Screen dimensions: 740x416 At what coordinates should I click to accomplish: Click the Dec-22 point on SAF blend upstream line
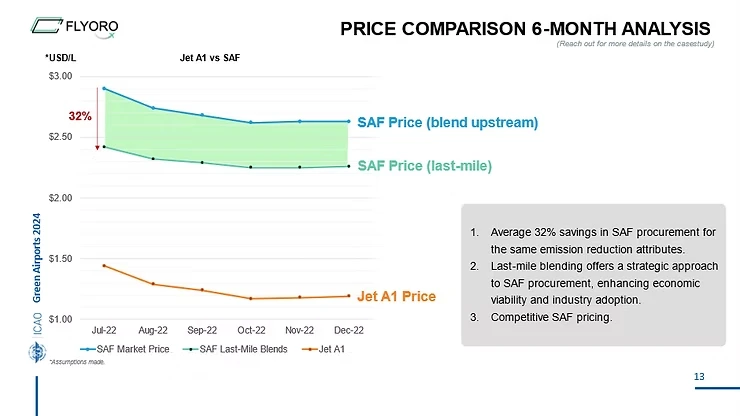348,121
